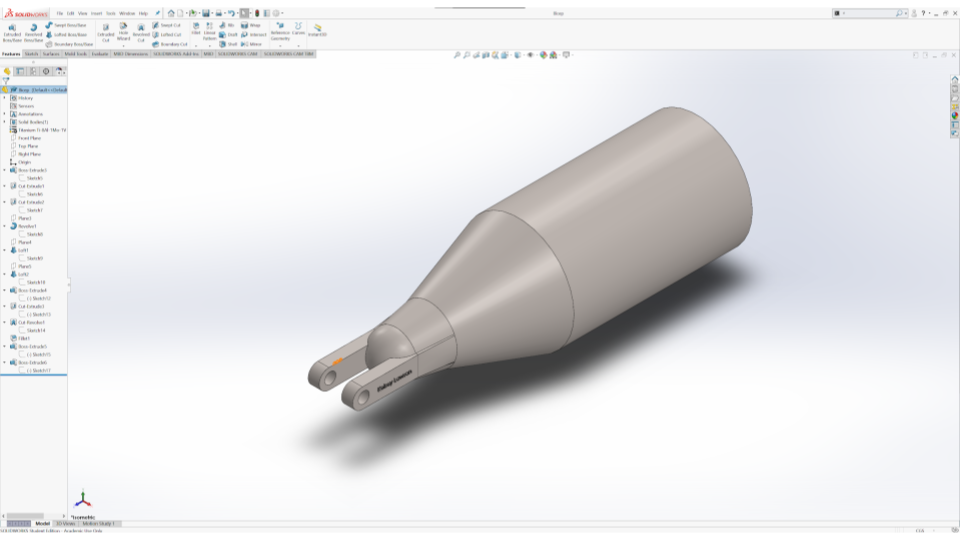Select the Fillet tool in the ribbon
This screenshot has width=960, height=540.
(x=196, y=30)
